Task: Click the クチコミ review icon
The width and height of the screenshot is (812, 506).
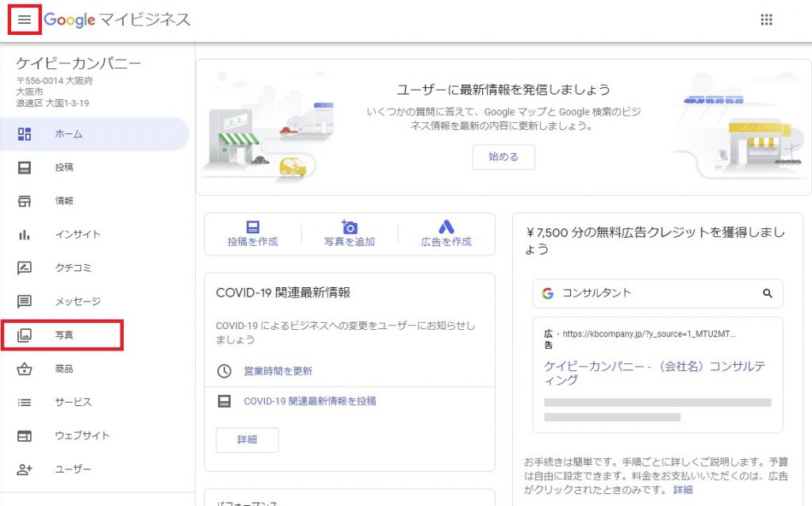Action: tap(25, 268)
